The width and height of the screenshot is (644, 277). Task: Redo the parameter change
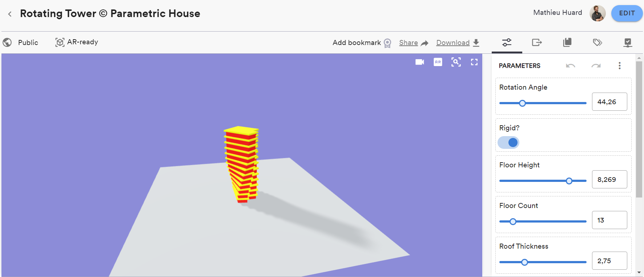596,66
